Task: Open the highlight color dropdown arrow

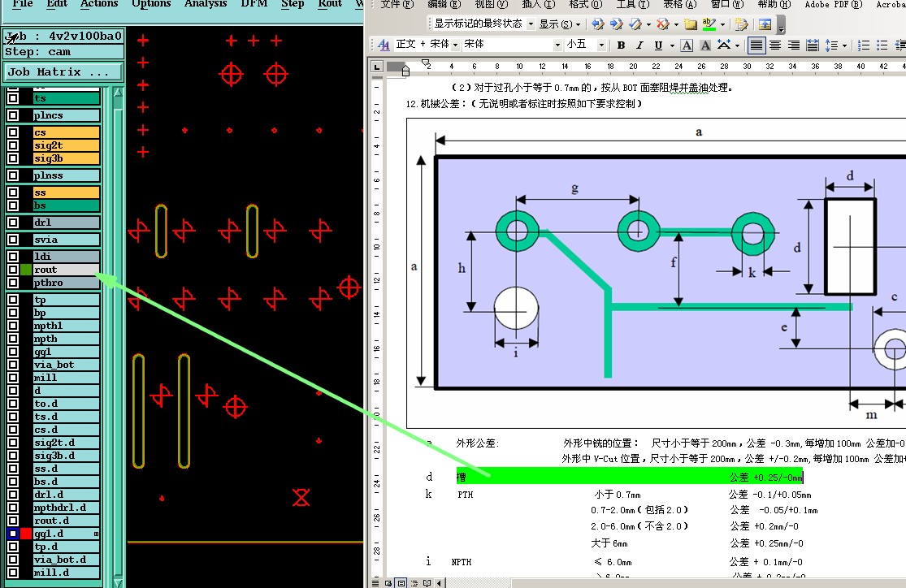Action: click(722, 24)
